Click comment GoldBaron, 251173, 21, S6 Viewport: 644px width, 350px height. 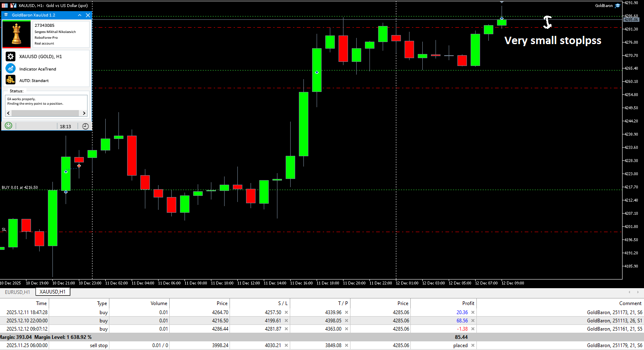[614, 312]
